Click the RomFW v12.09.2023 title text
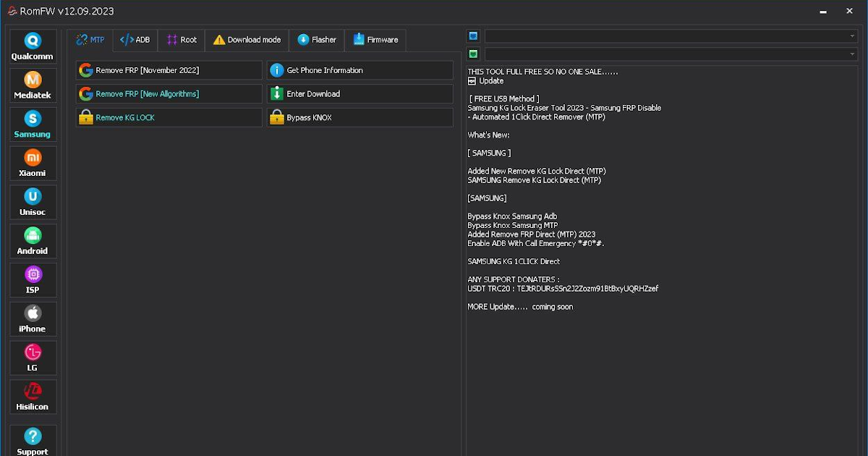 [x=67, y=11]
